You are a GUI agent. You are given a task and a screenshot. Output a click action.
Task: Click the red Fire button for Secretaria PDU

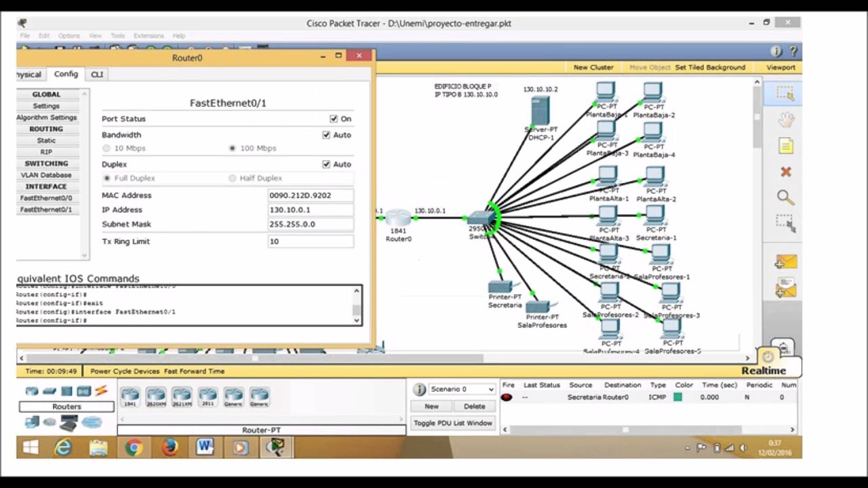click(507, 397)
